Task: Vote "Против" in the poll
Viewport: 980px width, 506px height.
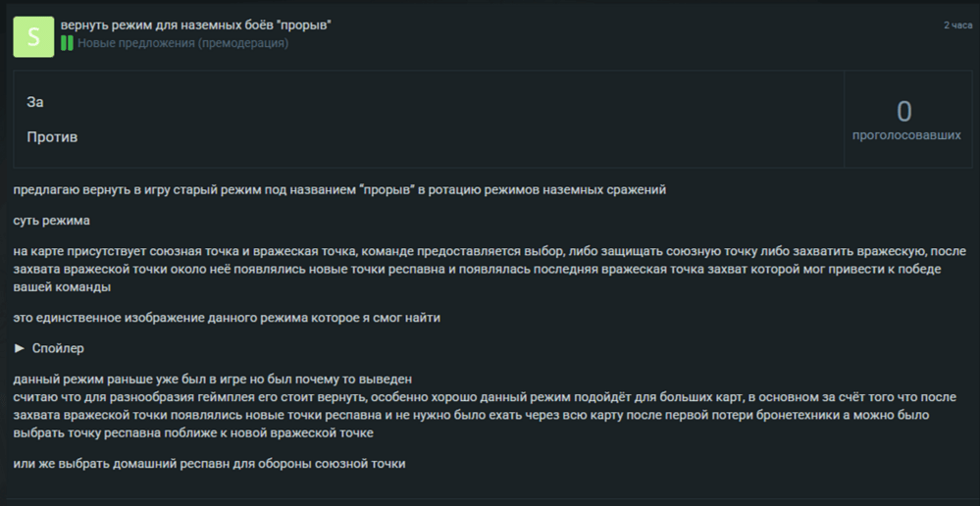Action: click(x=52, y=137)
